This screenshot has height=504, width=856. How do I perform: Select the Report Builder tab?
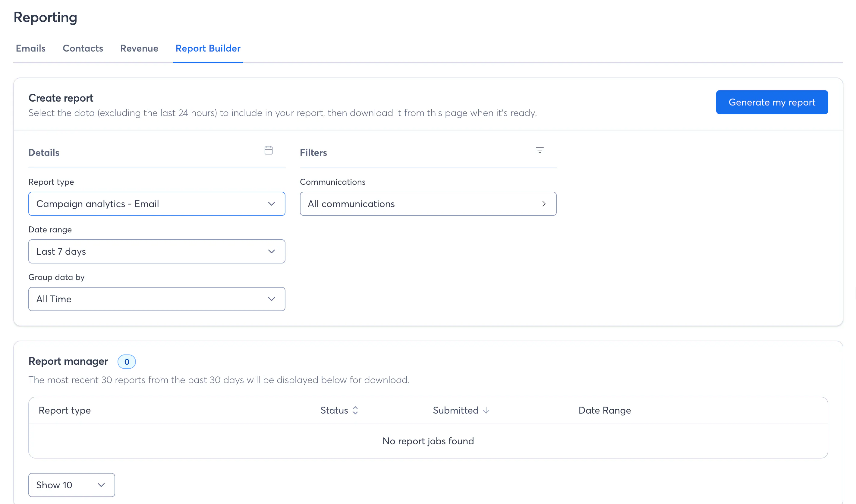(x=208, y=48)
